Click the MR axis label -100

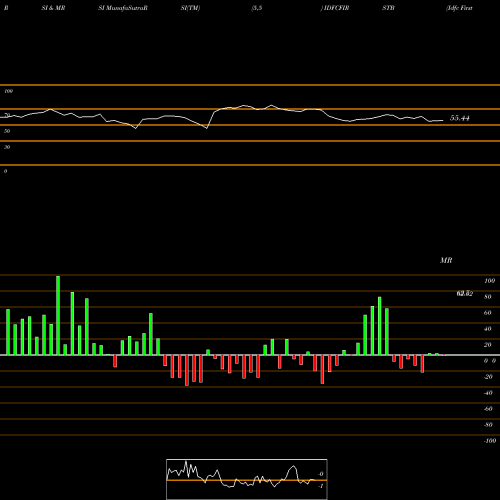pos(490,441)
